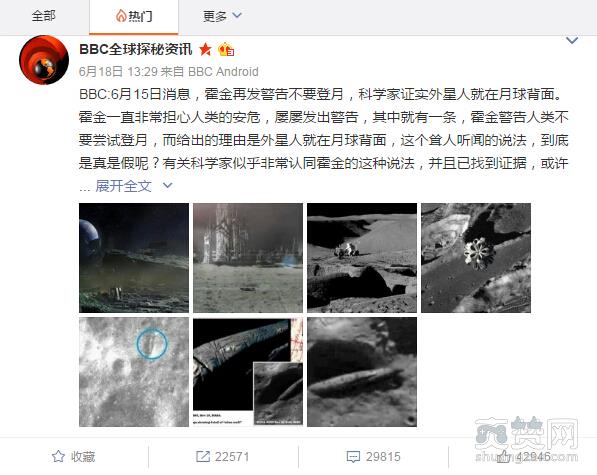
Task: Click the repost icon with count 22571
Action: pyautogui.click(x=203, y=456)
